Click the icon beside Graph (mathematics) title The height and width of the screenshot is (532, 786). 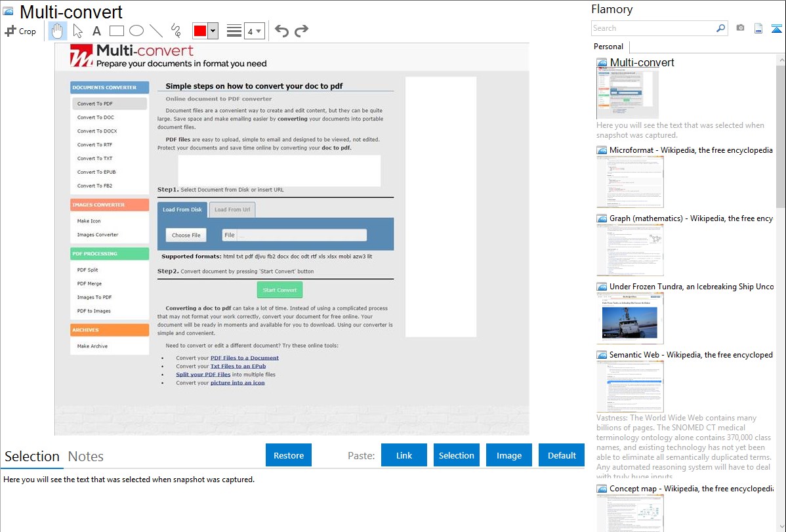(602, 218)
